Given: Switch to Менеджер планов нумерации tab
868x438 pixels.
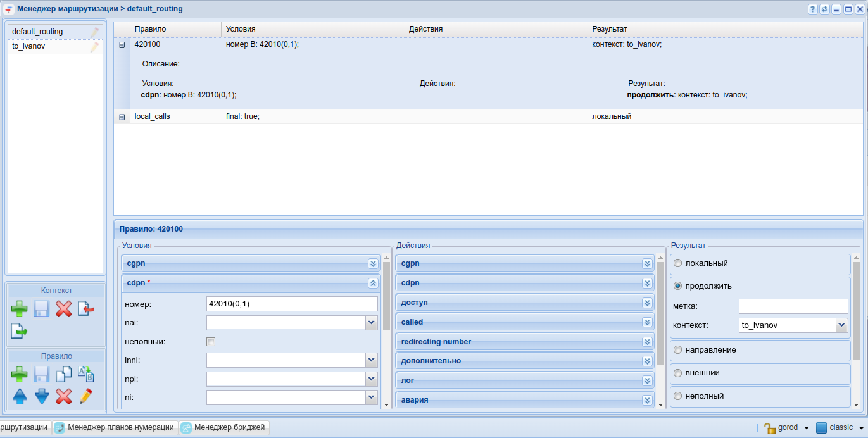Looking at the screenshot, I should [x=115, y=428].
